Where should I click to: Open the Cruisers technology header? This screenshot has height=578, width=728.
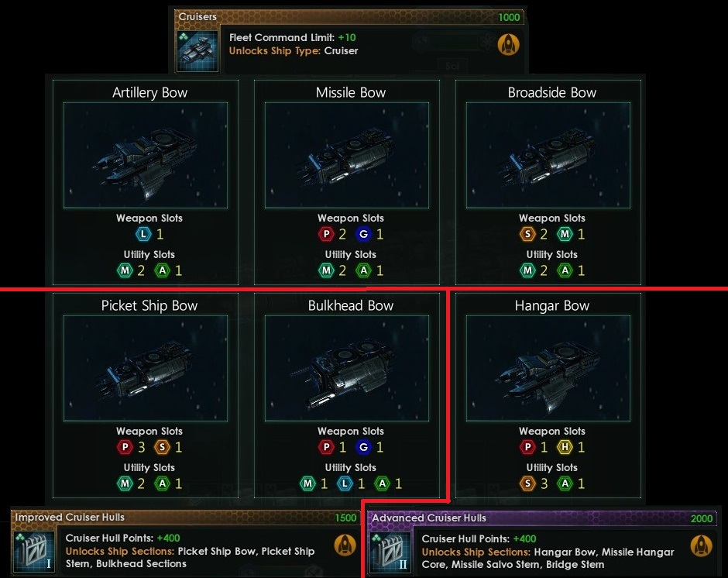[349, 17]
